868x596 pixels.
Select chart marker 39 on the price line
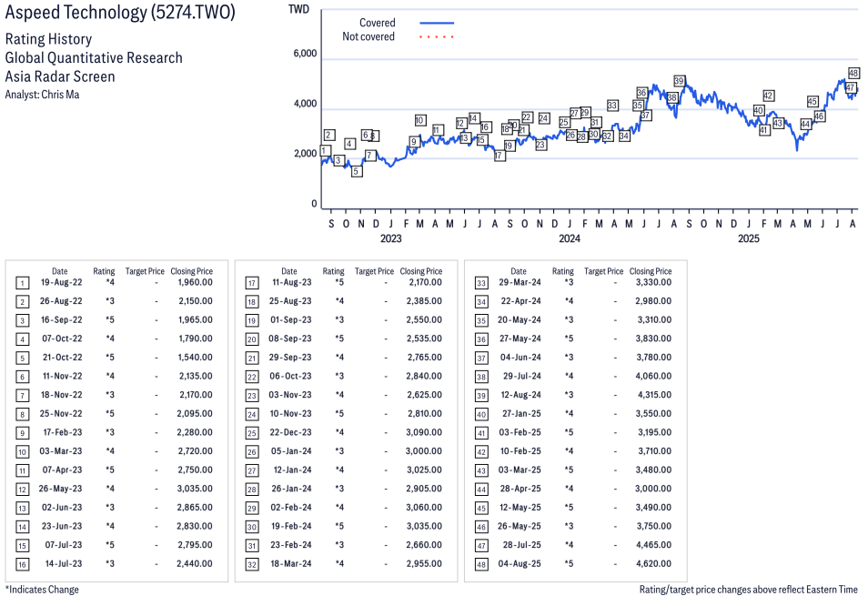coord(680,81)
